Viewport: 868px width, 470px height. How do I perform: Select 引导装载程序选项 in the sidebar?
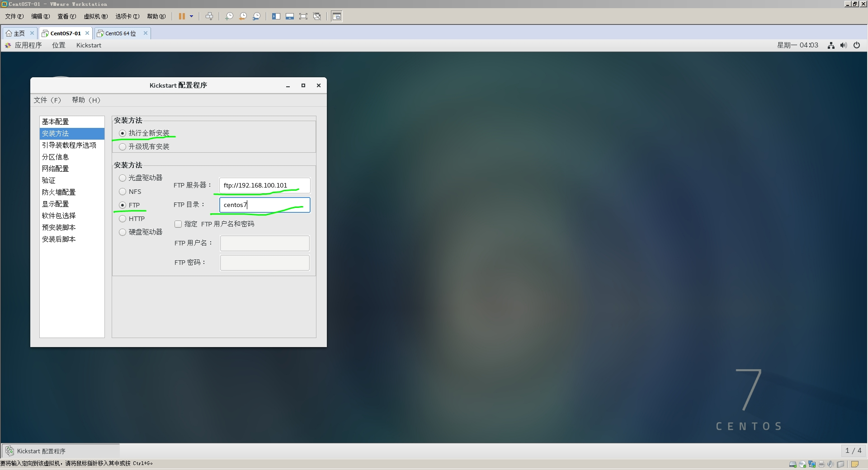72,145
